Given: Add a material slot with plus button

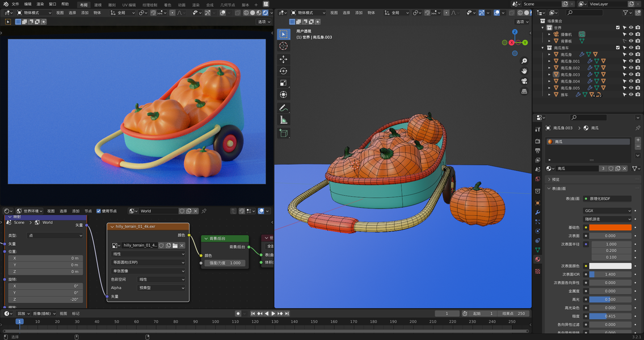Looking at the screenshot, I should (x=638, y=141).
